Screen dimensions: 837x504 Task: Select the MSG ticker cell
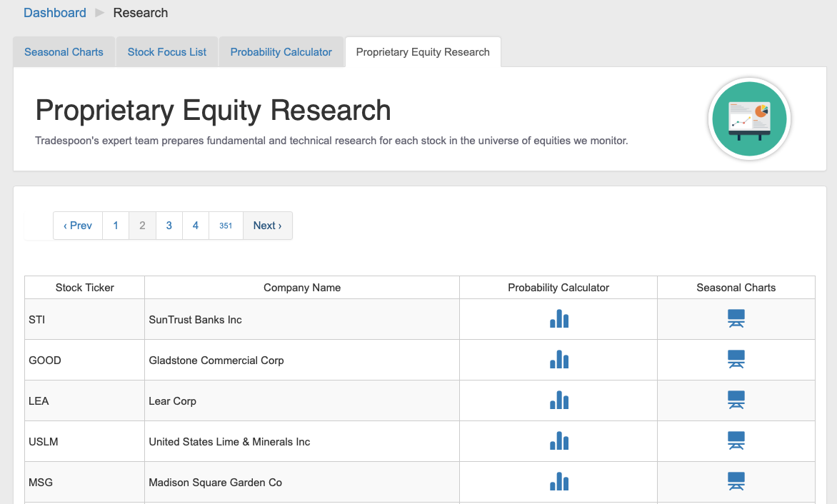point(85,482)
